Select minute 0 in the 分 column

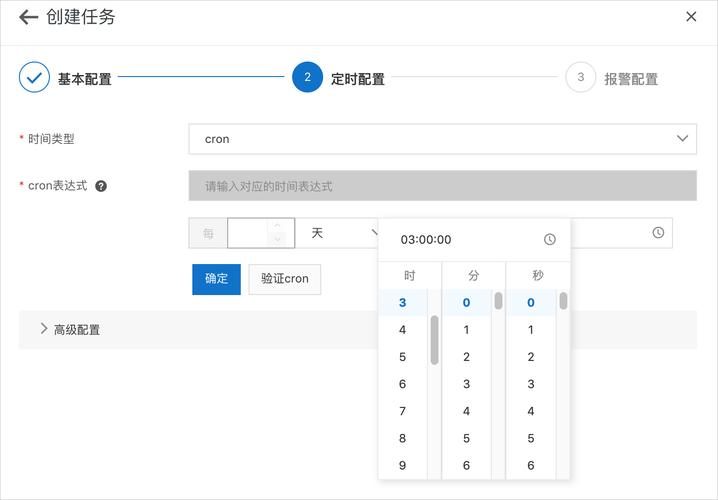pyautogui.click(x=466, y=303)
